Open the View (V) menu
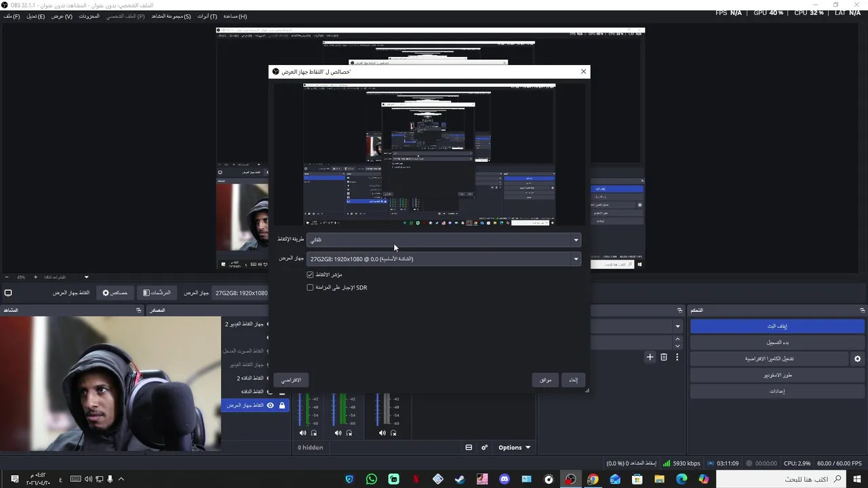Viewport: 868px width, 488px height. (62, 16)
